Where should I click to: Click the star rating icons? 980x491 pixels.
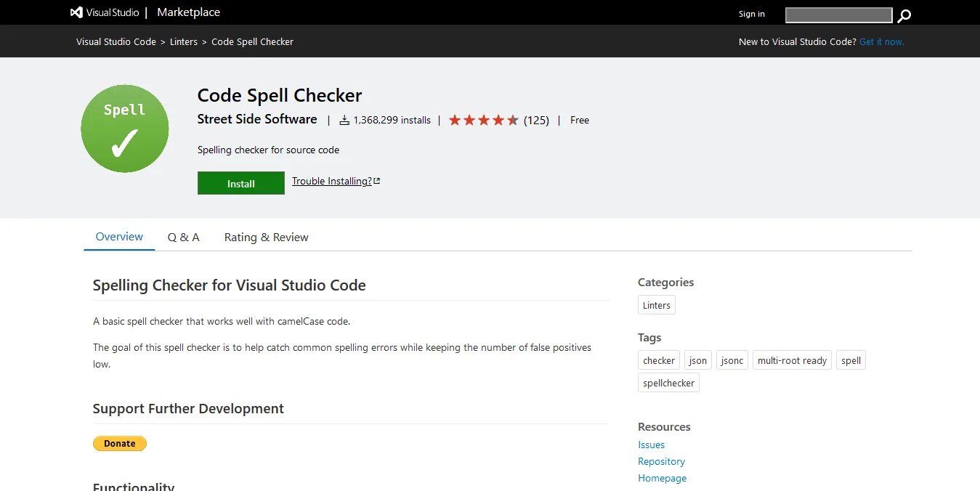[x=484, y=120]
